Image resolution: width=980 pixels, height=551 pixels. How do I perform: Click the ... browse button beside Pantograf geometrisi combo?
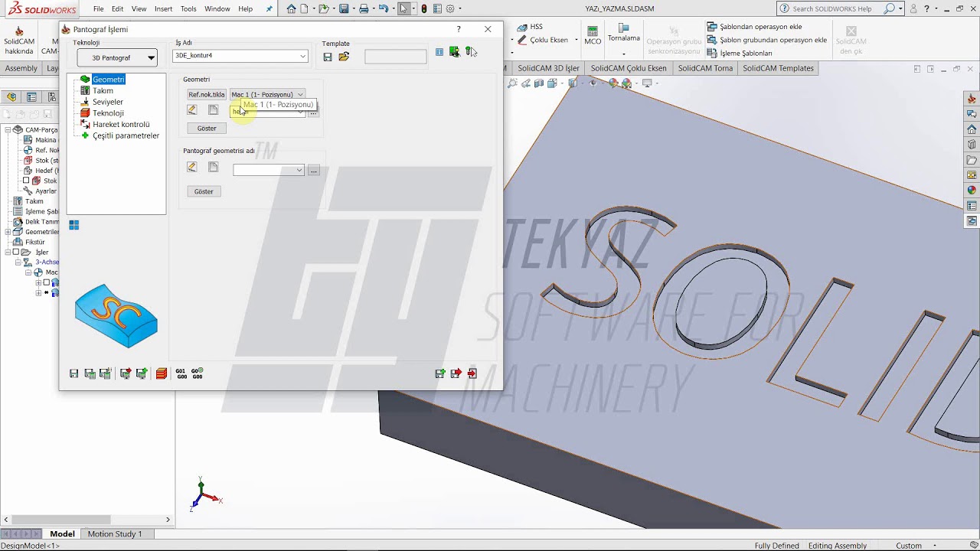pos(314,170)
